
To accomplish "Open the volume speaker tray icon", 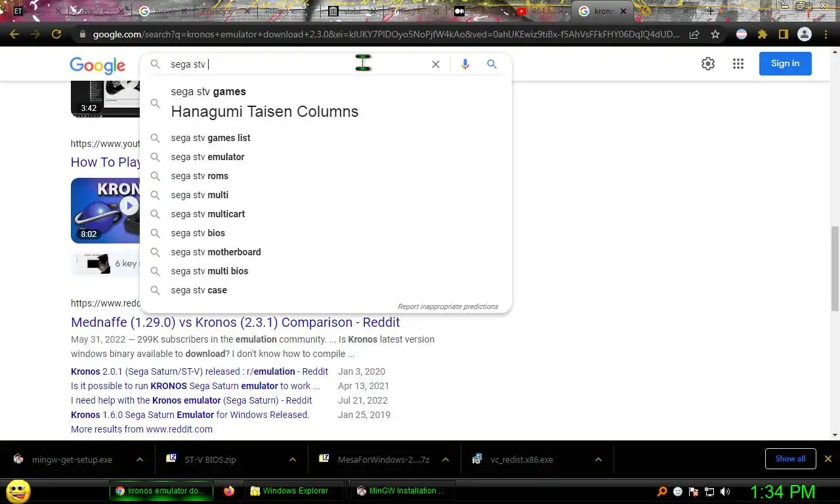I will coord(725,492).
